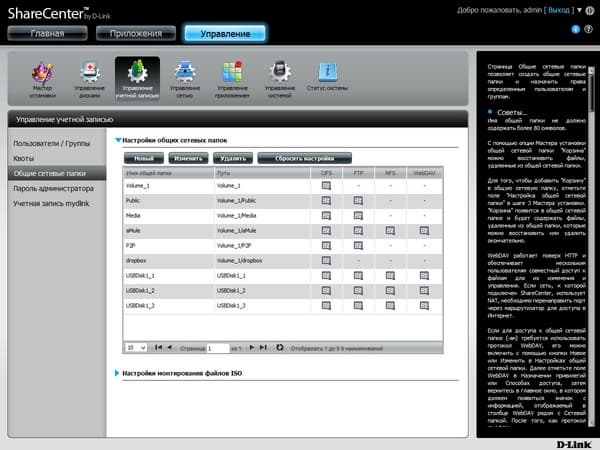The height and width of the screenshot is (450, 600).
Task: Click the page number input field
Action: coord(218,348)
